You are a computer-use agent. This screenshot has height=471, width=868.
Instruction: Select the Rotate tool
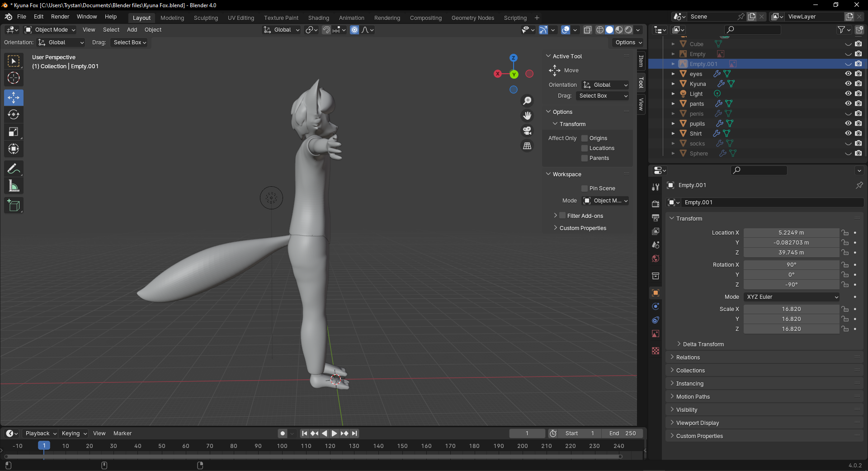[x=14, y=115]
